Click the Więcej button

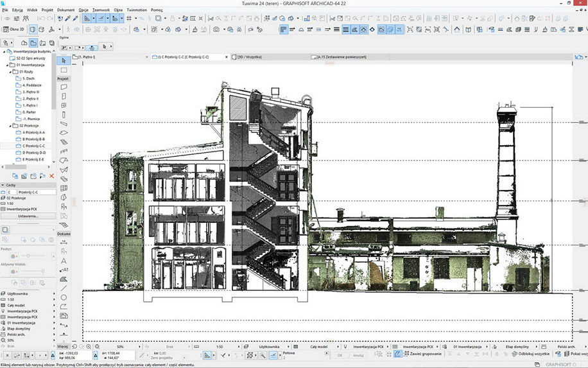coord(62,346)
